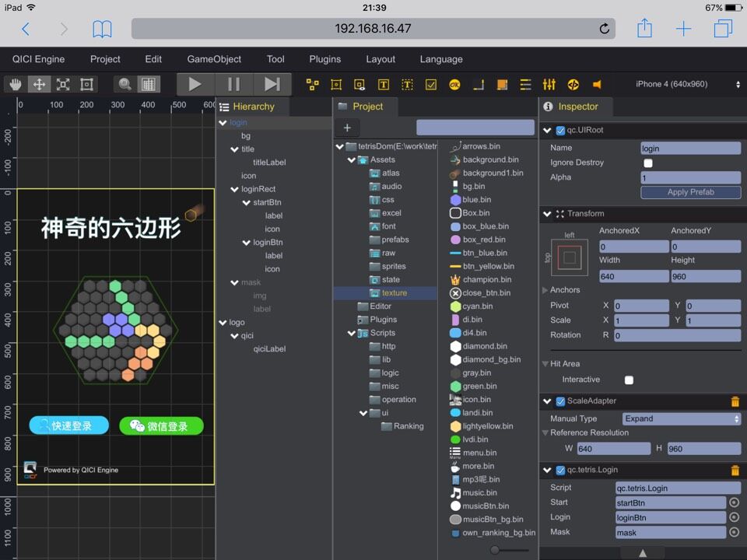Create an InputText element from the toolbar
Viewport: 747px width, 560px height.
click(407, 84)
